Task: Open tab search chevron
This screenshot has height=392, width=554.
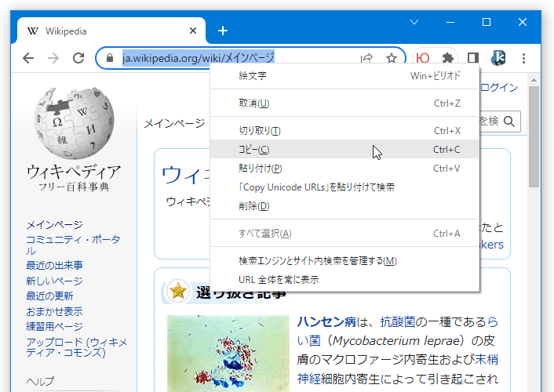Action: tap(414, 22)
